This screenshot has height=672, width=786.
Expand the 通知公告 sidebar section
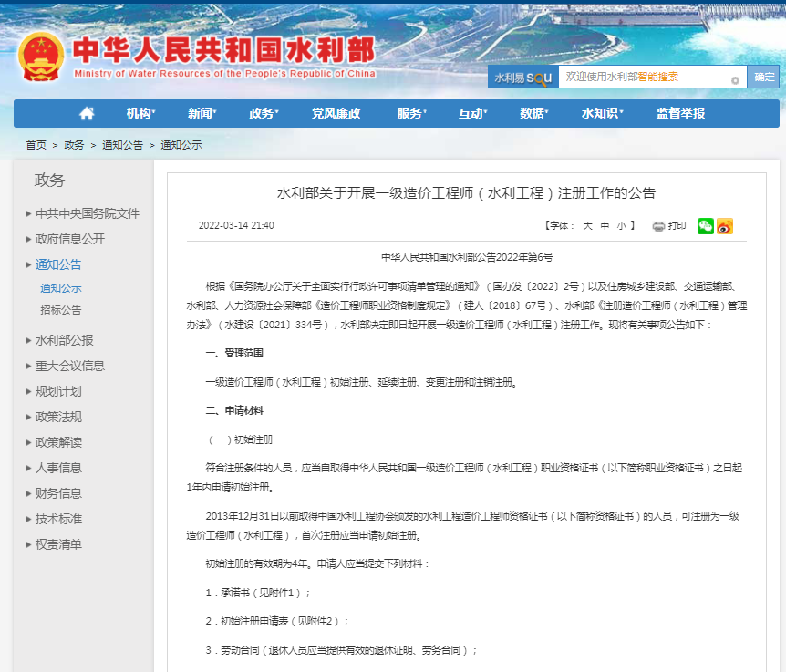click(57, 264)
